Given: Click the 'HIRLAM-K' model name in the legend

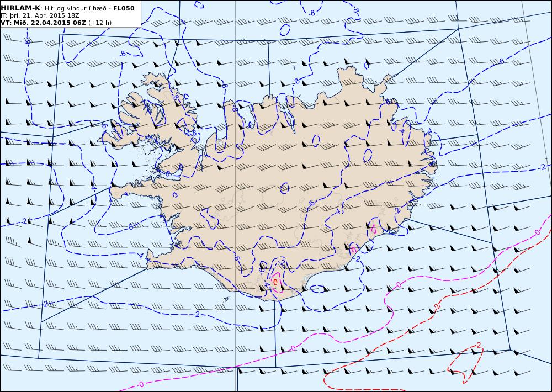Looking at the screenshot, I should pyautogui.click(x=21, y=8).
